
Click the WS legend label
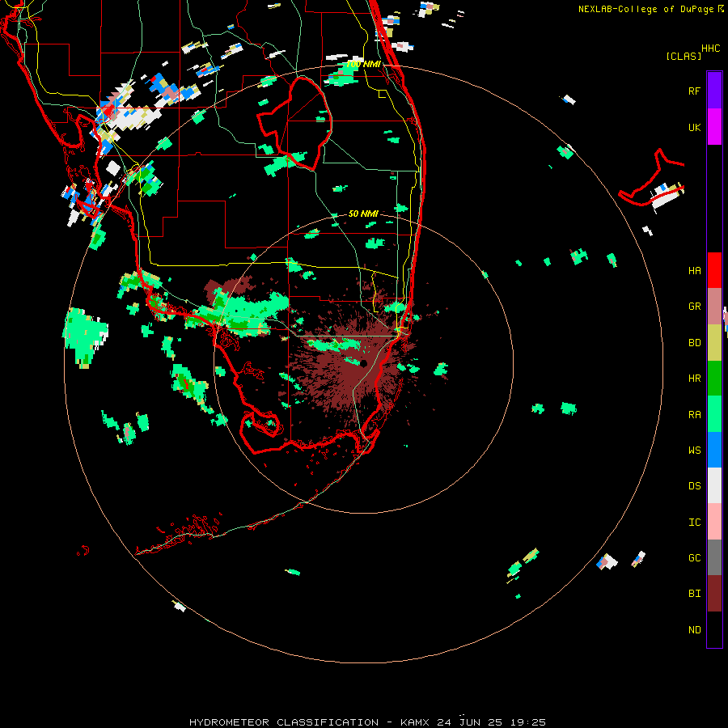pos(694,450)
